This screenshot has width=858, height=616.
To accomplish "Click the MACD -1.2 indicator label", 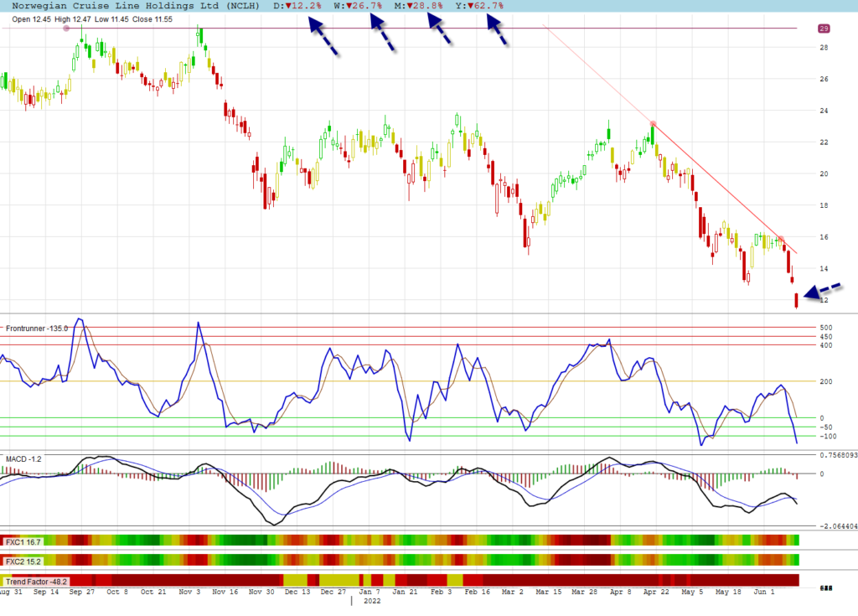I will point(23,458).
